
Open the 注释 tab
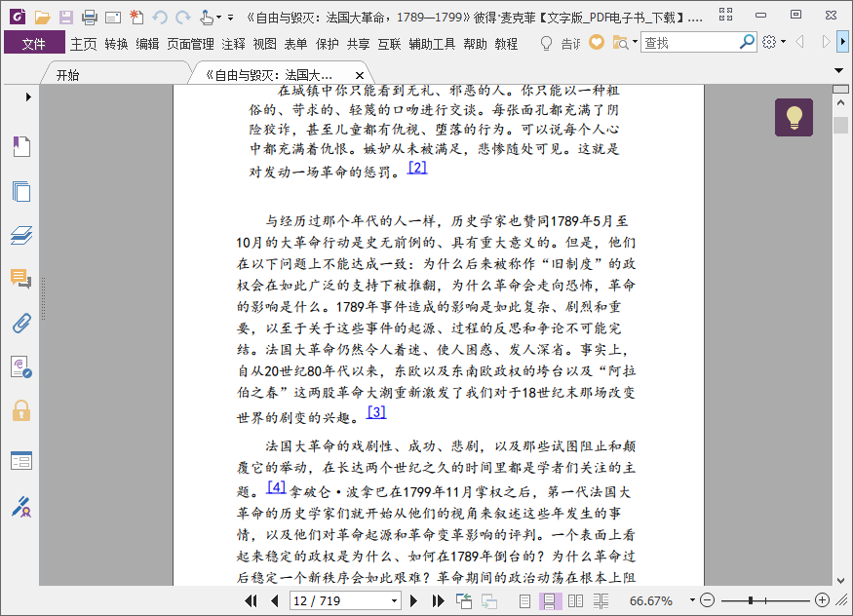click(x=233, y=44)
